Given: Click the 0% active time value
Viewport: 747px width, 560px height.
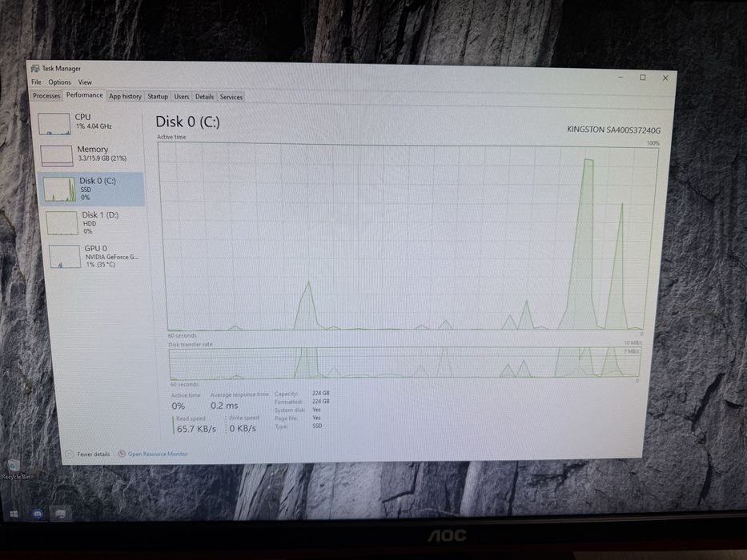Looking at the screenshot, I should (x=179, y=406).
